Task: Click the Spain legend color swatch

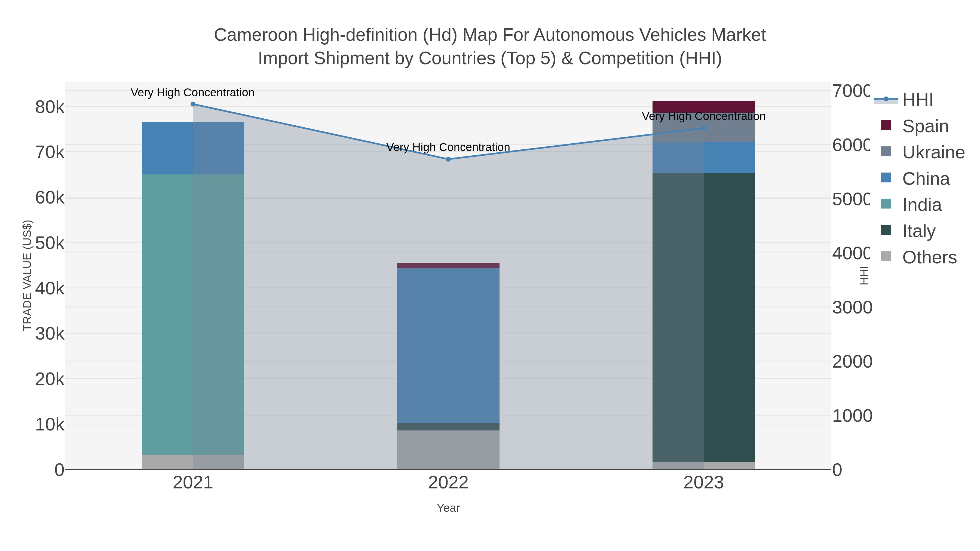Action: pos(886,125)
